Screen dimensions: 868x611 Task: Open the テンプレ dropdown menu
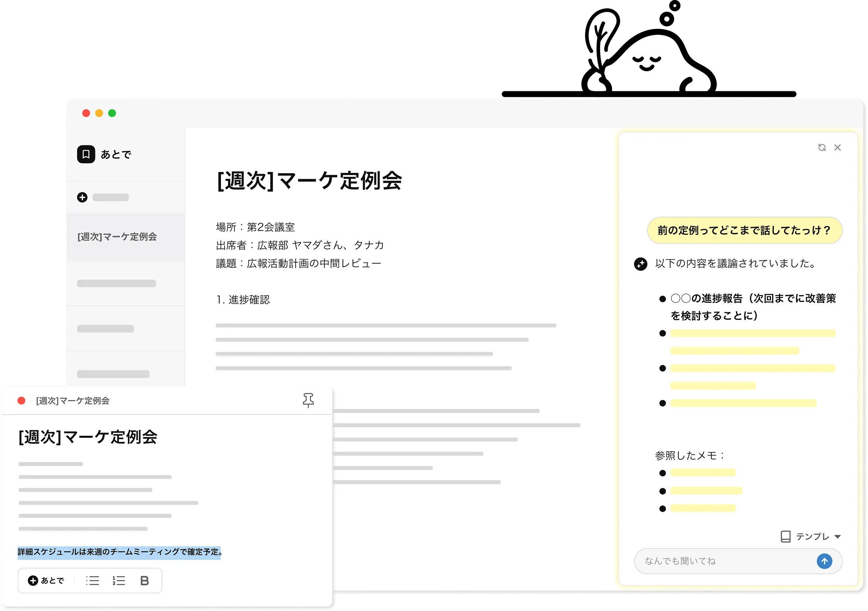812,537
